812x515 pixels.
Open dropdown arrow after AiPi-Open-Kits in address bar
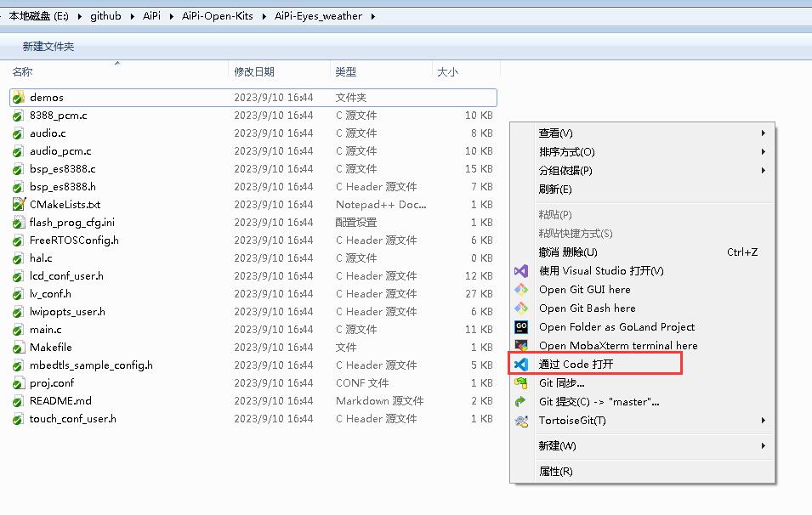pos(264,16)
